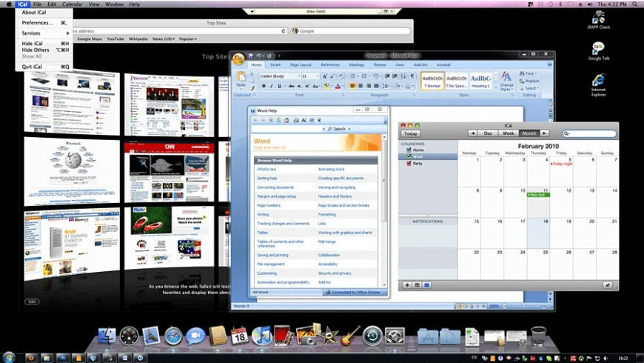Open the "Mail merge" link in Word Help
Viewport: 644px width, 363px height.
pyautogui.click(x=326, y=242)
